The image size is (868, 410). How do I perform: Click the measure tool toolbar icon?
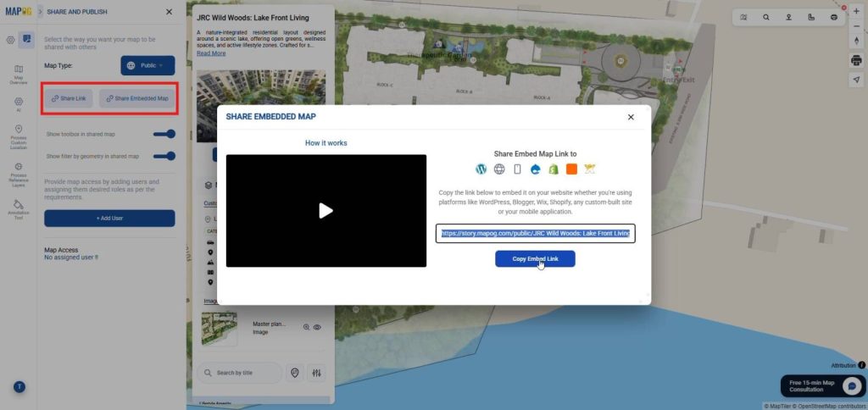pos(811,17)
